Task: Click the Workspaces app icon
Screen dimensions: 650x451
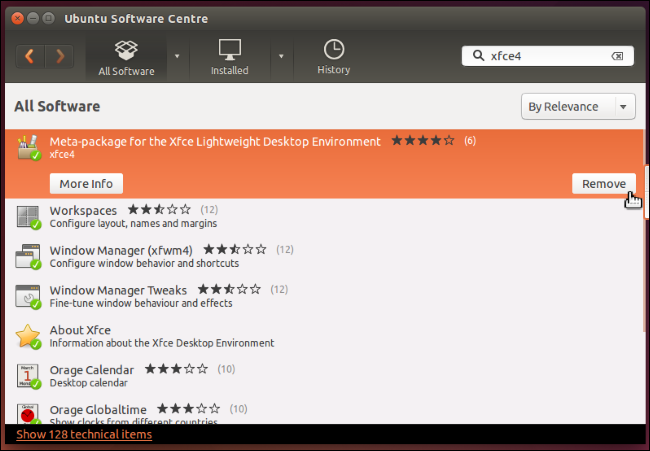Action: pos(28,216)
